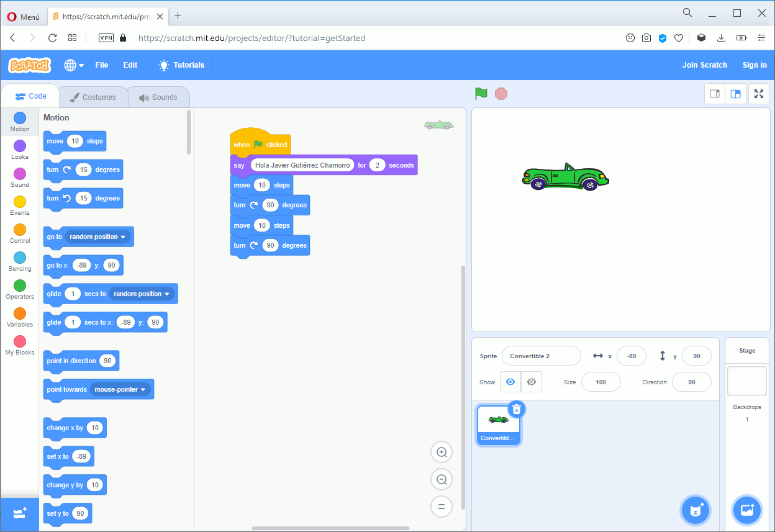Delete the Convertible sprite via trash icon

pyautogui.click(x=516, y=409)
